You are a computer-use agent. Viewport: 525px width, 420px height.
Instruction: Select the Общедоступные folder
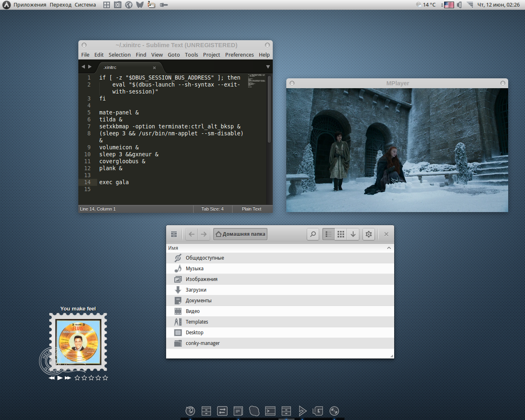click(x=280, y=258)
